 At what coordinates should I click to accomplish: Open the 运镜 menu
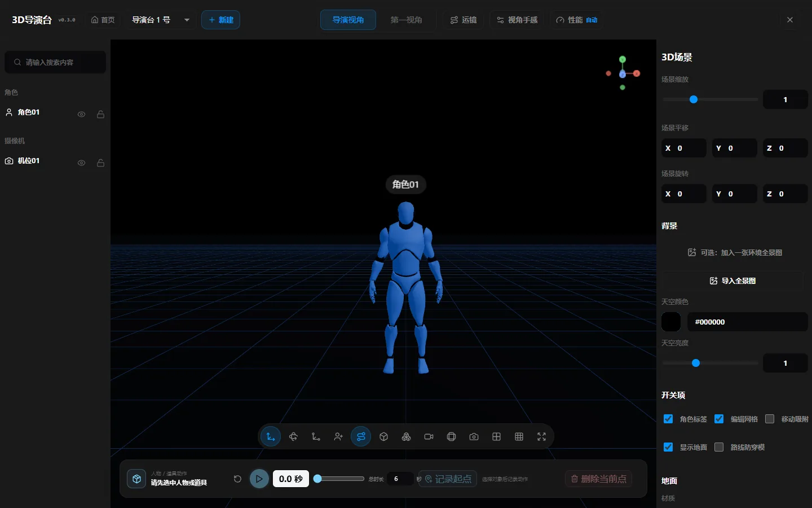point(463,20)
